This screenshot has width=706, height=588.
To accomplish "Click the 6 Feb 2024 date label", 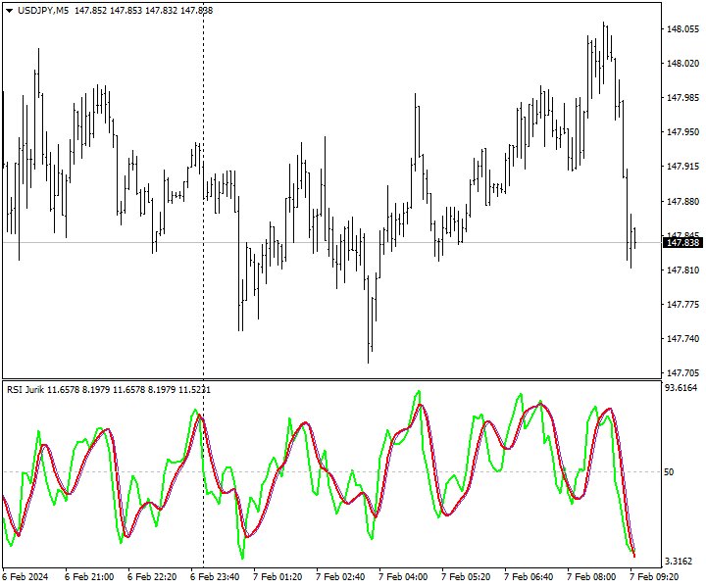I will click(x=25, y=577).
